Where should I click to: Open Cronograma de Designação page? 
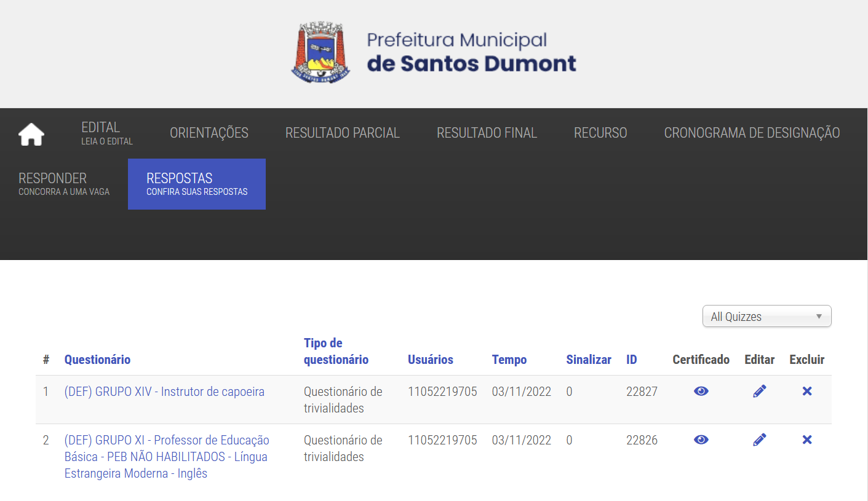[752, 133]
